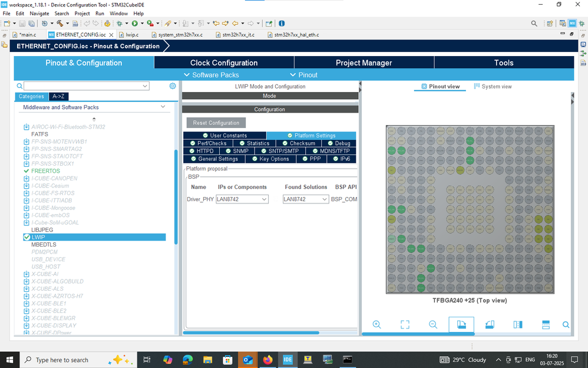
Task: Open the Run button dropdown arrow
Action: pos(142,23)
